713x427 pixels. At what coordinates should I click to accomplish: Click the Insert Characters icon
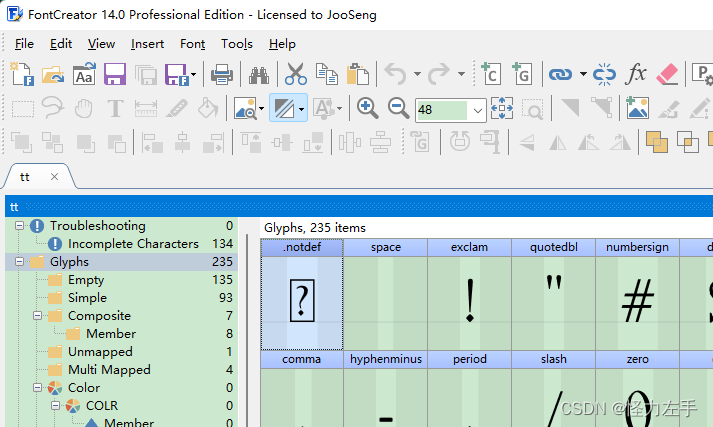(x=491, y=74)
